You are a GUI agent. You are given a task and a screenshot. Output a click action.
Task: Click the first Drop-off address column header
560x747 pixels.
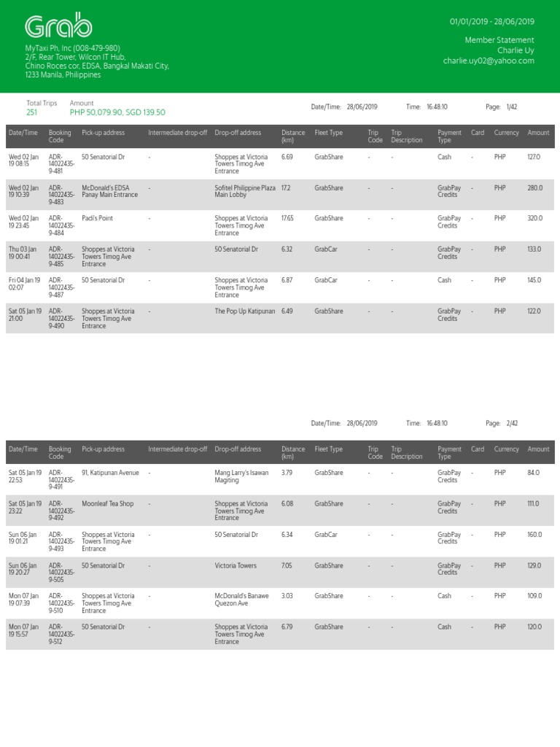click(238, 133)
